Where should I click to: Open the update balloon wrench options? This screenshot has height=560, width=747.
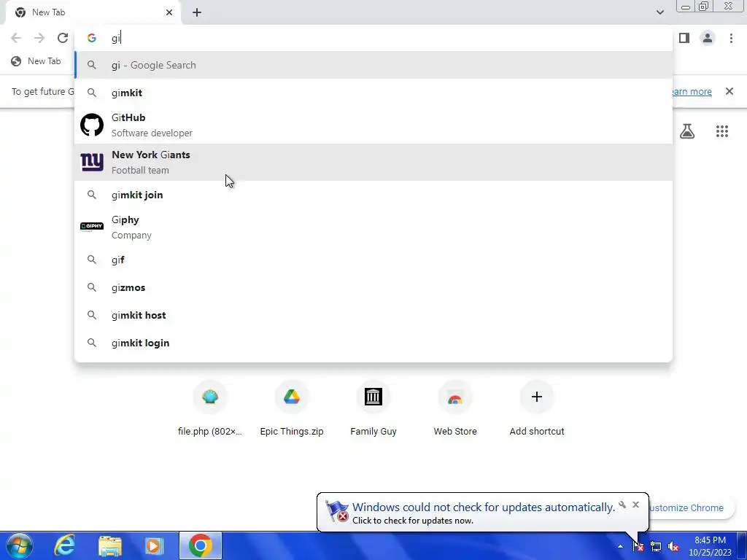(x=622, y=505)
